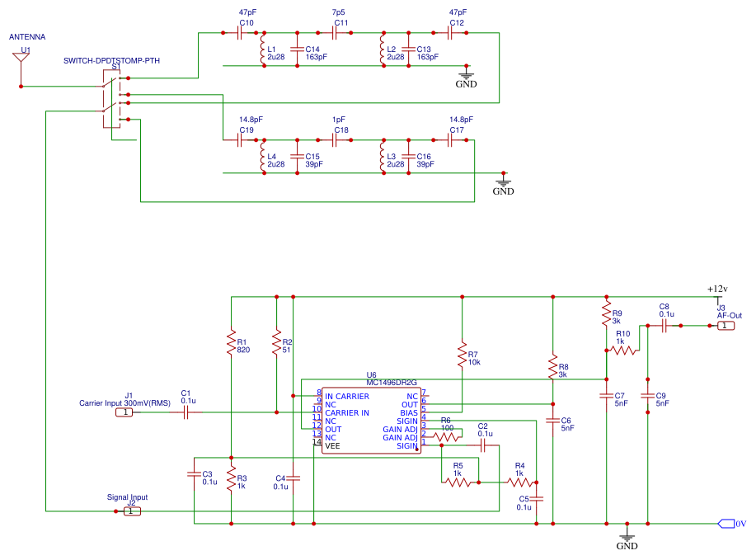This screenshot has width=756, height=560.
Task: Select the 'Carrier Input 300mV(RMS)' label
Action: (124, 403)
